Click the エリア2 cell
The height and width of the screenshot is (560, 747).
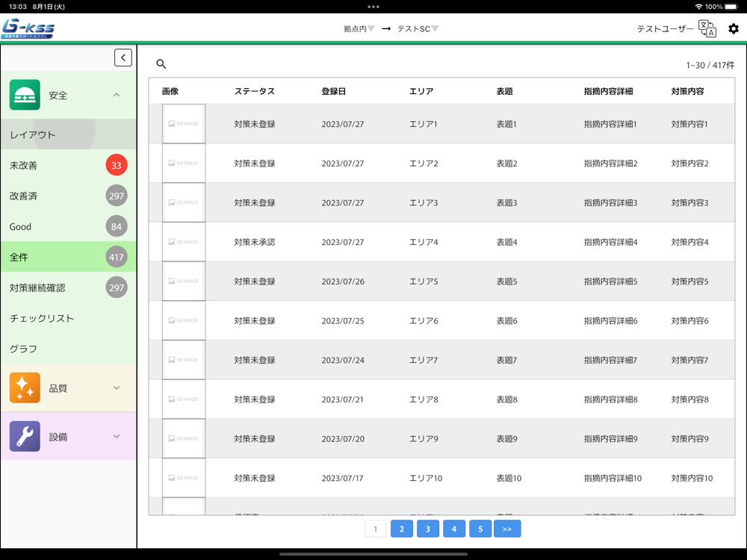424,164
